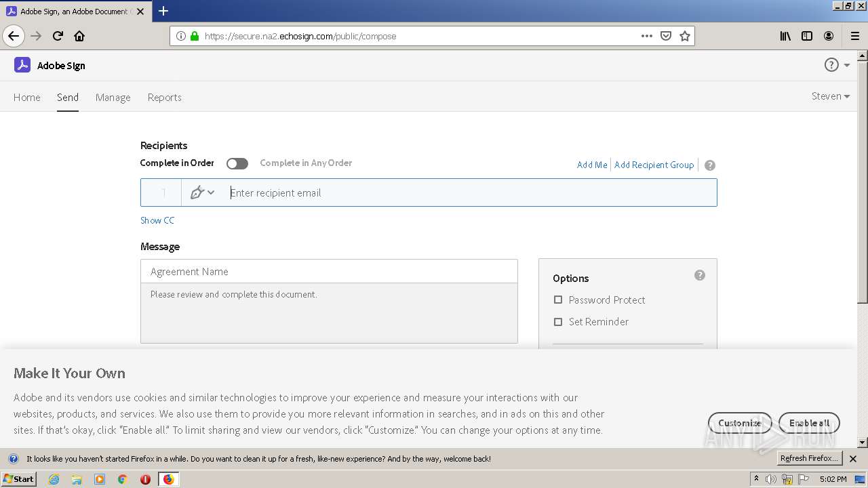Focus the recipient email field
Viewport: 868px width, 488px height.
click(471, 192)
